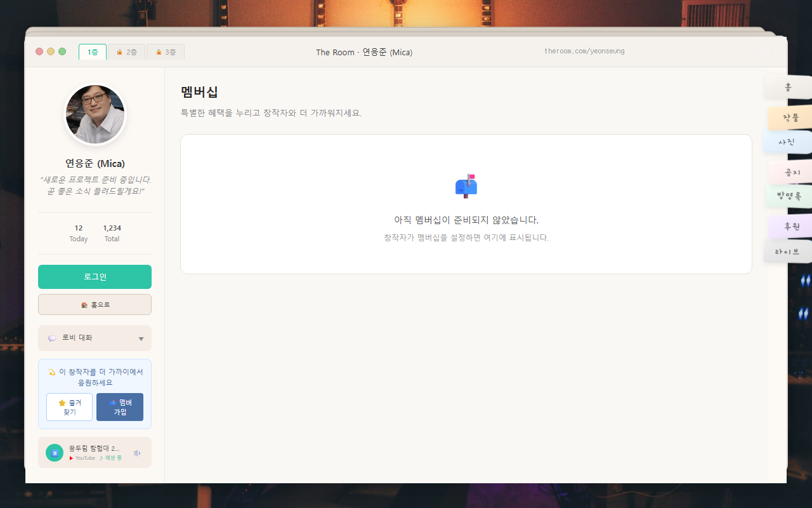This screenshot has width=812, height=508.
Task: Join membership via the 멤버 가입 button
Action: point(120,406)
